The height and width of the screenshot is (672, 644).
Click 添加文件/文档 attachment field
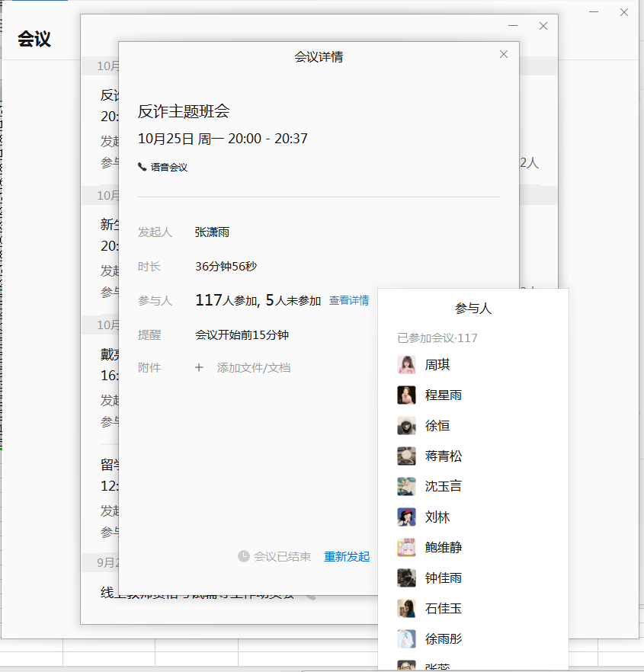coord(254,368)
